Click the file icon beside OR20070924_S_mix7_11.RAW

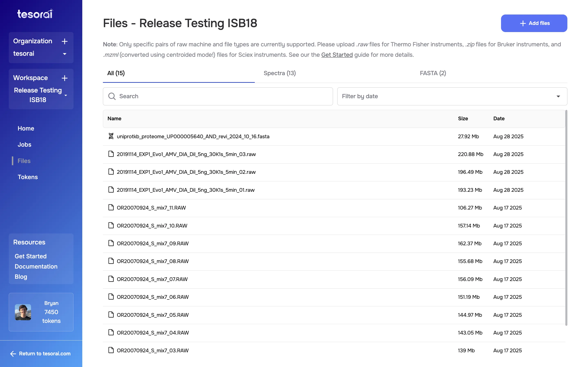(111, 207)
